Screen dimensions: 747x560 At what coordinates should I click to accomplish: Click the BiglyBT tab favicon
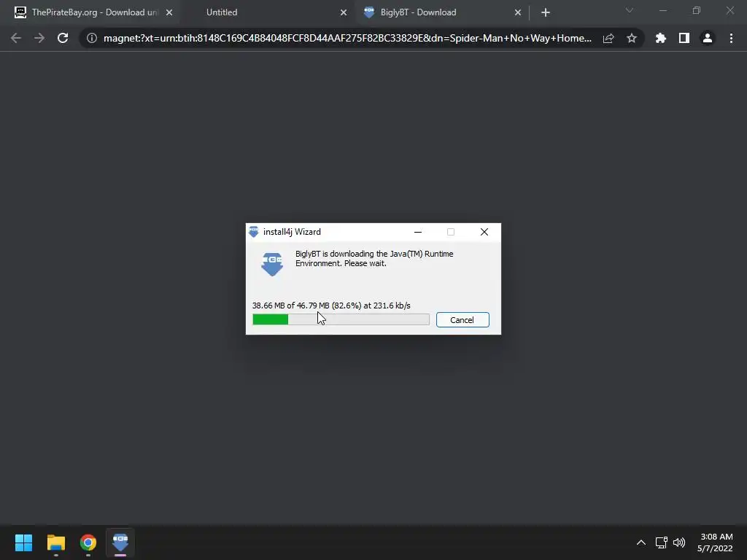pyautogui.click(x=369, y=12)
